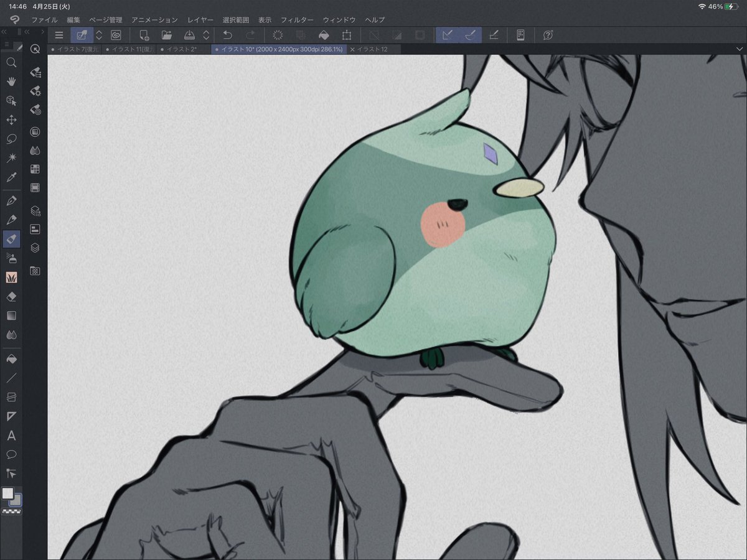
Task: Open the Sub Tool palette icon
Action: [x=35, y=72]
